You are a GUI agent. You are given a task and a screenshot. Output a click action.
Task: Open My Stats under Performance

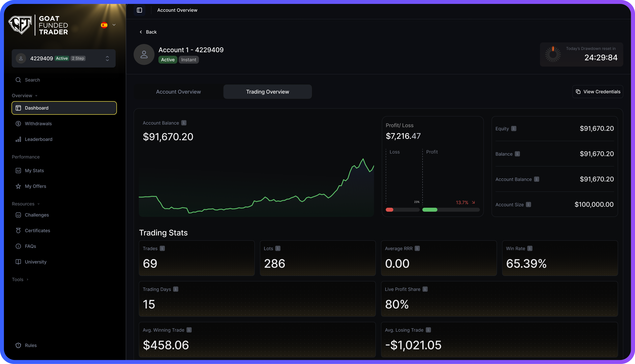(x=34, y=171)
